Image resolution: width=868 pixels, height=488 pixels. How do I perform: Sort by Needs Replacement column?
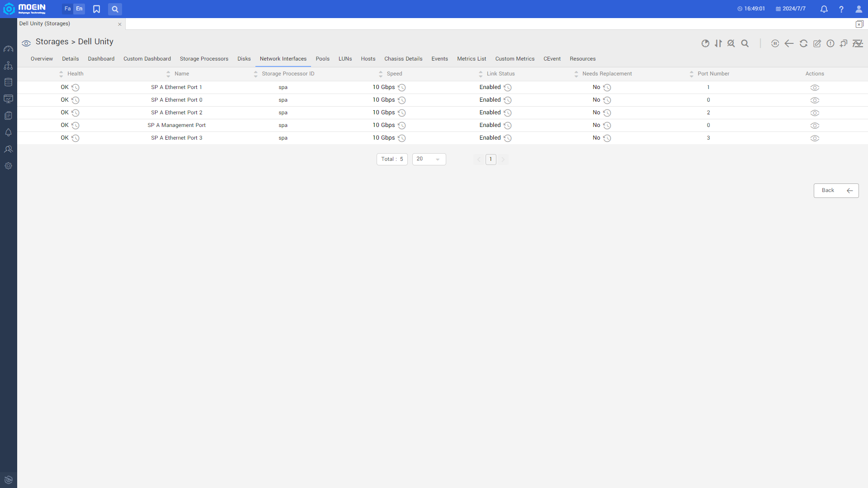(576, 74)
